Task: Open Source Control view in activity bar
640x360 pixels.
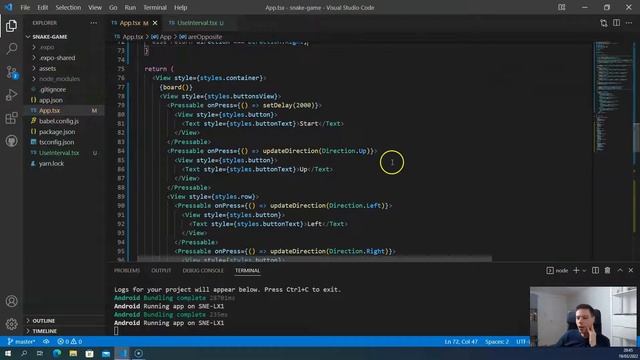Action: 11,72
